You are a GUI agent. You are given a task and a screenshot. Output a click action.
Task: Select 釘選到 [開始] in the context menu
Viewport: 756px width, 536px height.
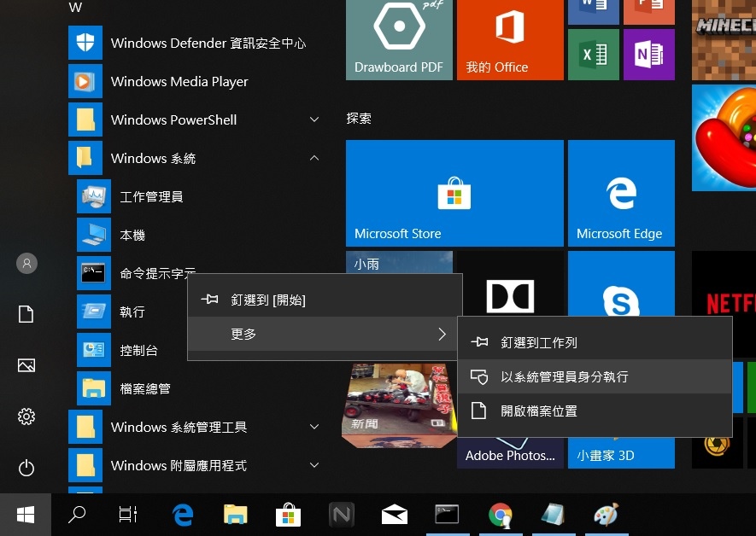[325, 300]
